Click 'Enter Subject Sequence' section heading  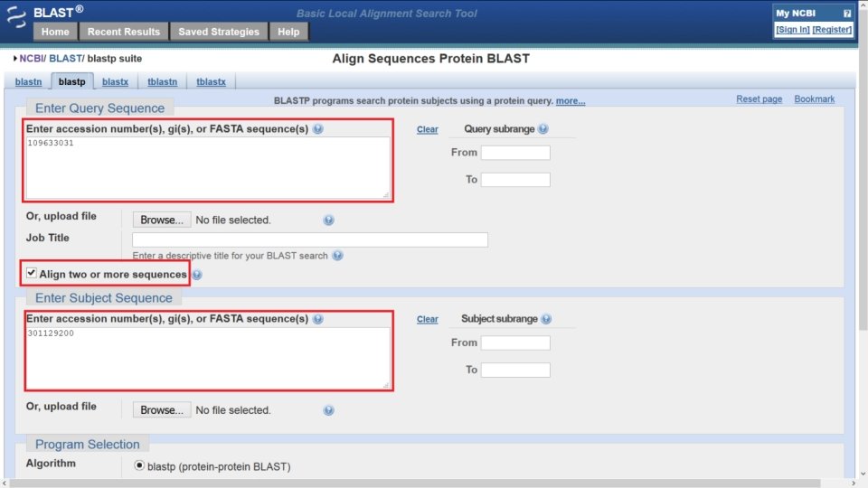(x=103, y=298)
